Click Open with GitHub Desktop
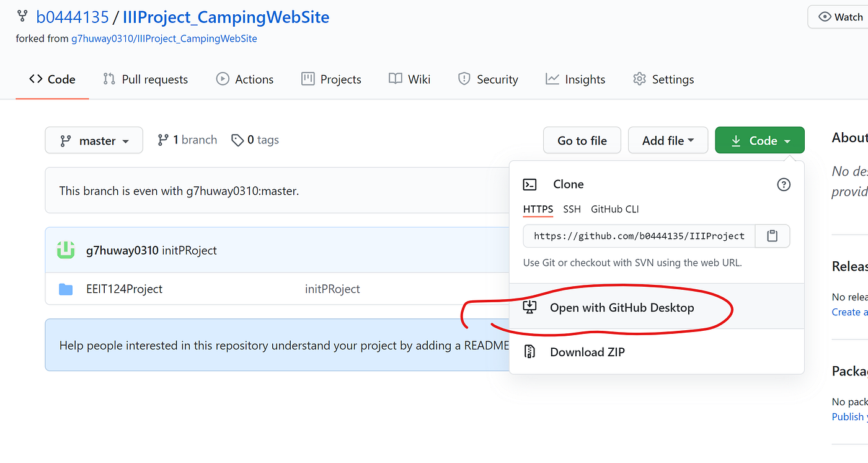This screenshot has width=868, height=463. point(657,307)
